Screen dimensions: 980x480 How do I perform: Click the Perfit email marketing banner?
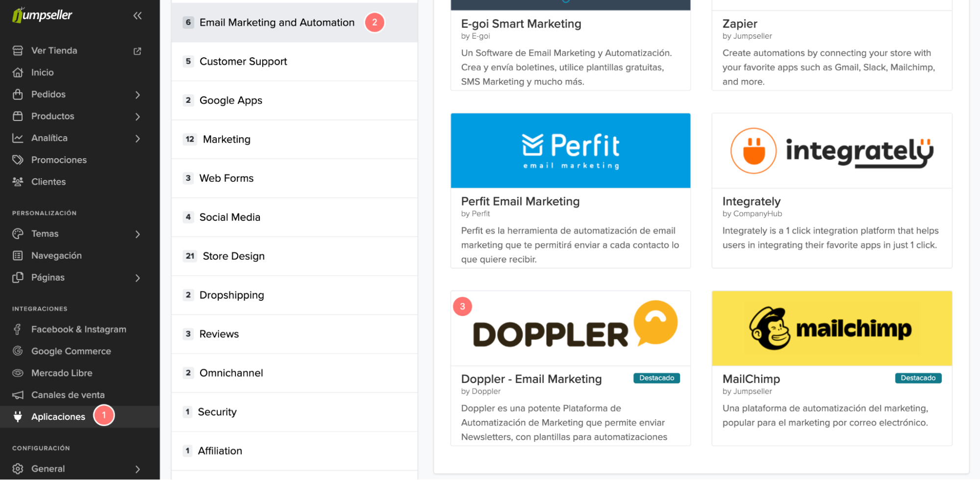click(570, 151)
